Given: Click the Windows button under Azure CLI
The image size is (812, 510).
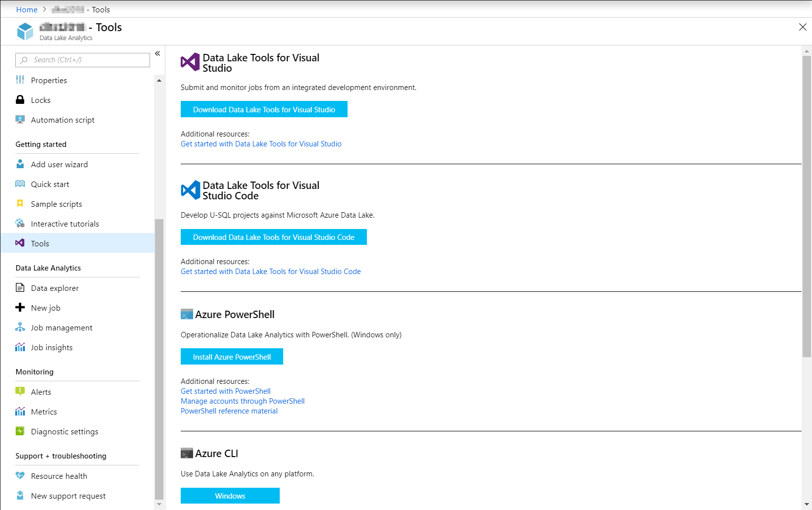Looking at the screenshot, I should coord(230,496).
